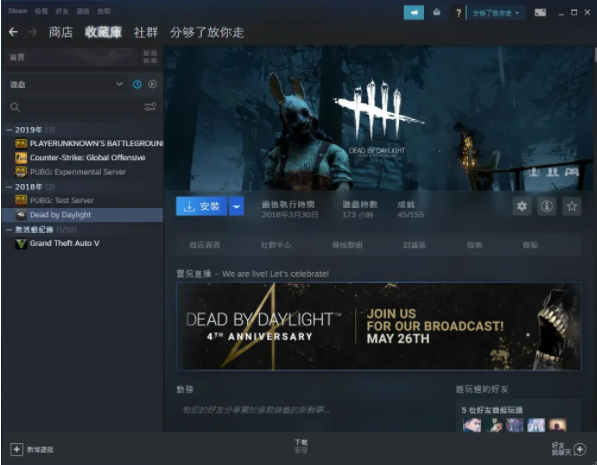Open the account name dropdown

[496, 13]
